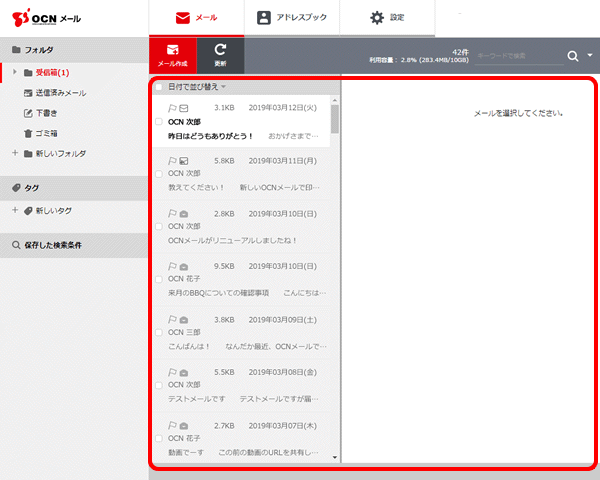
Task: Click the タグ section header
Action: [74, 188]
